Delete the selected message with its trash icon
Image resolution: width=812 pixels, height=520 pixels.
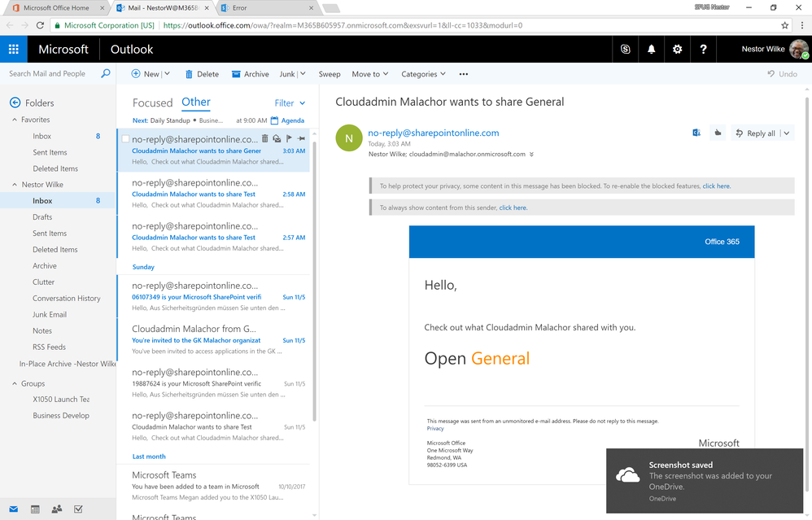264,138
